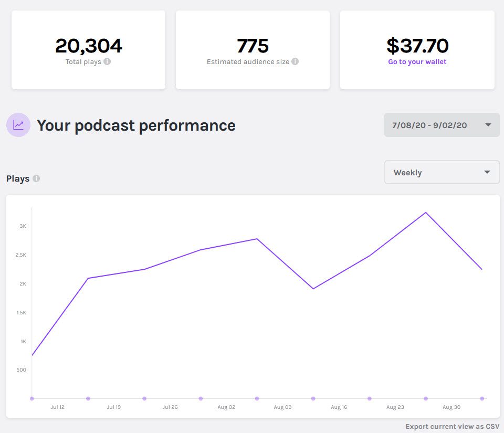The image size is (504, 433).
Task: Click the 20,304 total plays figure
Action: coord(88,46)
